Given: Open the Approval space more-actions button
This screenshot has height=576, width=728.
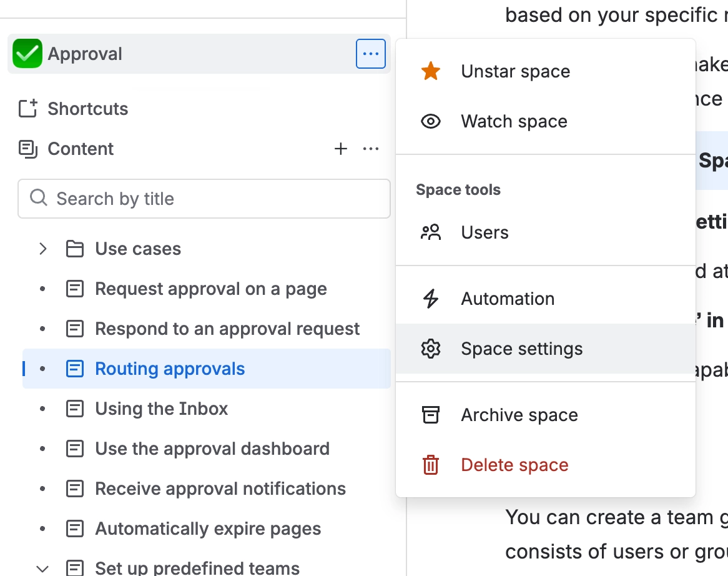Looking at the screenshot, I should pos(370,54).
